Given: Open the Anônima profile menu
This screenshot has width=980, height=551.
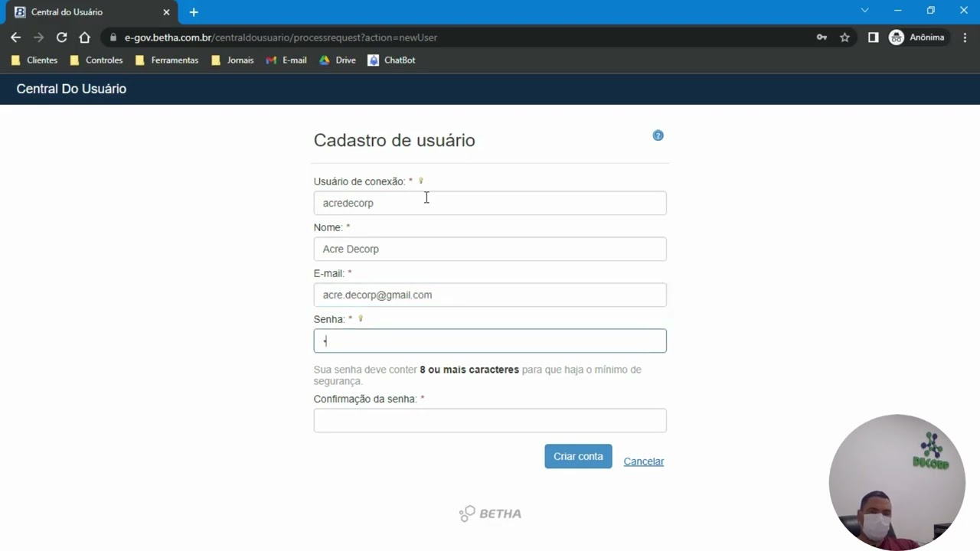Looking at the screenshot, I should click(x=916, y=37).
